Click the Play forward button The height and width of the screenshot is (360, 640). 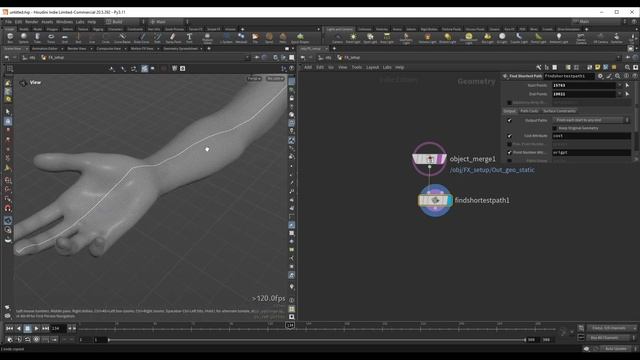pos(36,328)
